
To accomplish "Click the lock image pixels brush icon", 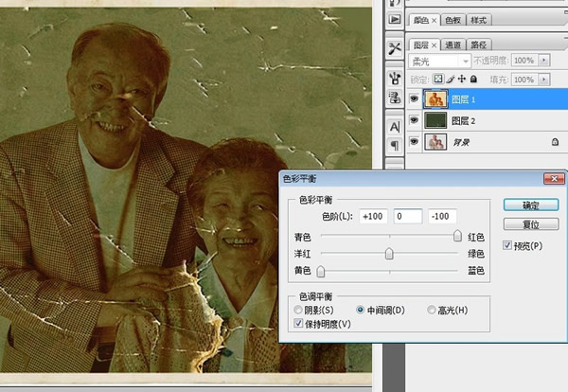I will 451,80.
